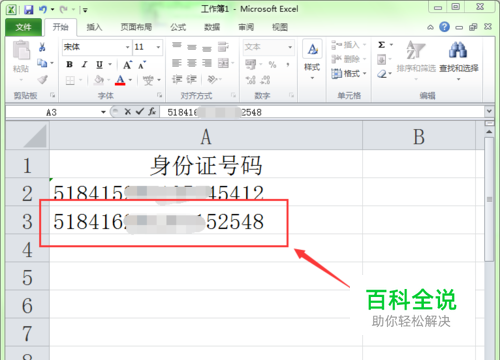Toggle Bold formatting
Viewport: 500px width, 360px height.
point(69,64)
